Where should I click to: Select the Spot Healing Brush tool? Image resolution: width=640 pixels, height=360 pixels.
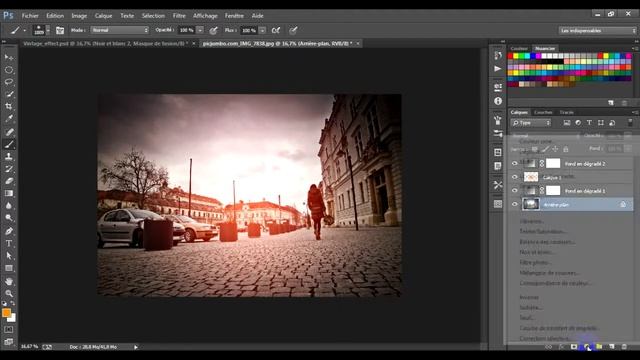pyautogui.click(x=9, y=132)
